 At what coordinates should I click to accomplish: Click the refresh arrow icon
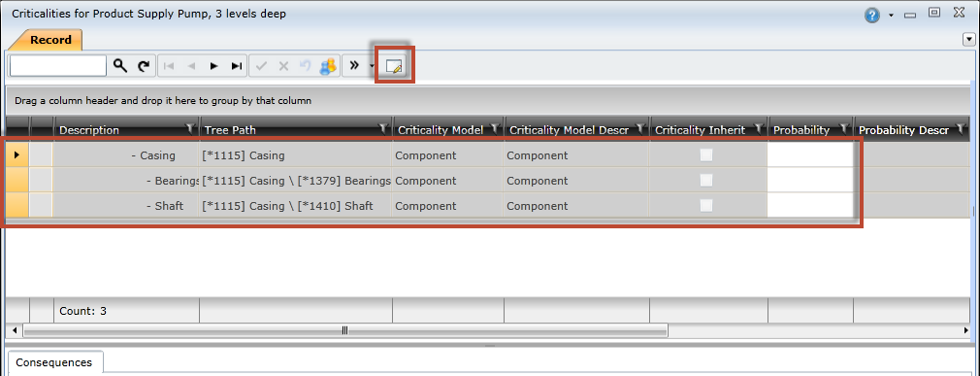(x=144, y=66)
